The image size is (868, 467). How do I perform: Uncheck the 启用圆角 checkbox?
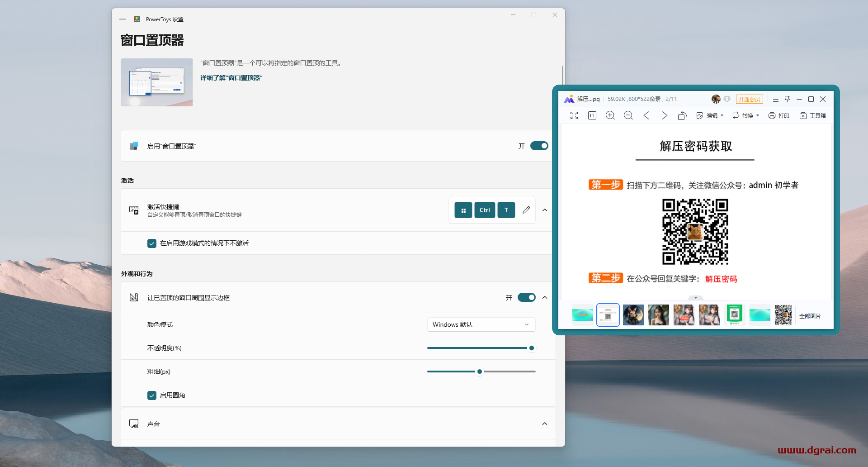[x=152, y=395]
